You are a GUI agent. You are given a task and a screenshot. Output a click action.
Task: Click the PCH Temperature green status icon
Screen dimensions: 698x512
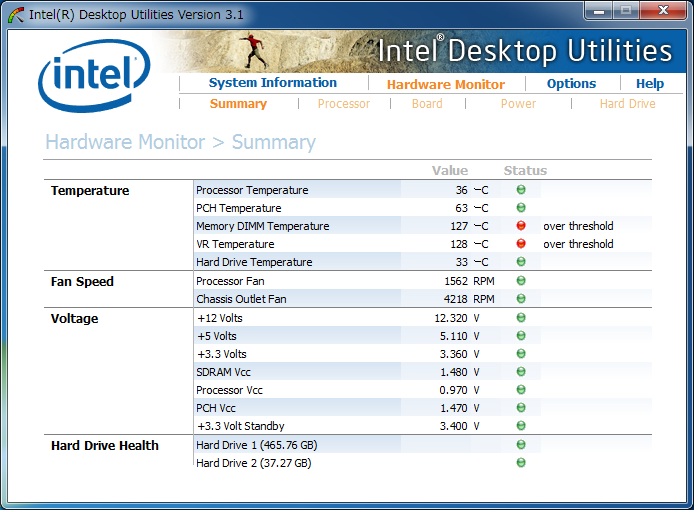[x=521, y=208]
